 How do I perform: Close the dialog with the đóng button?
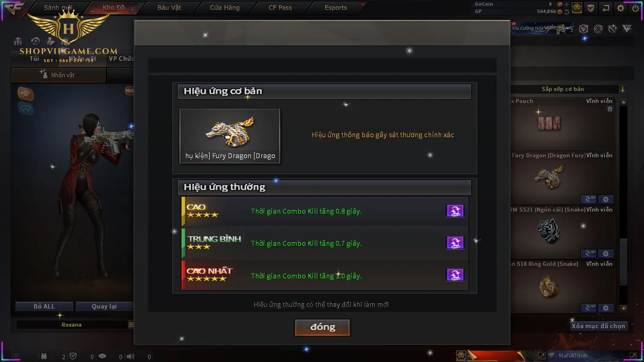pyautogui.click(x=322, y=327)
